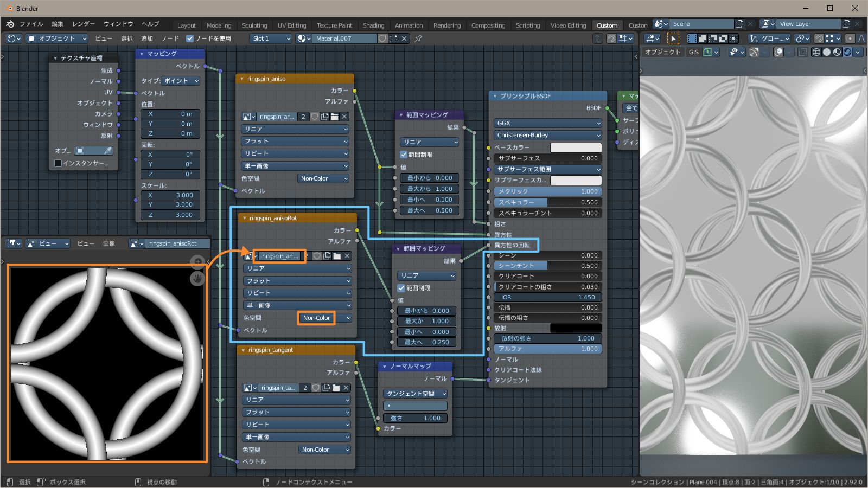Toggle fake user shield in ringspin_tangent node
The width and height of the screenshot is (868, 488).
pyautogui.click(x=316, y=388)
